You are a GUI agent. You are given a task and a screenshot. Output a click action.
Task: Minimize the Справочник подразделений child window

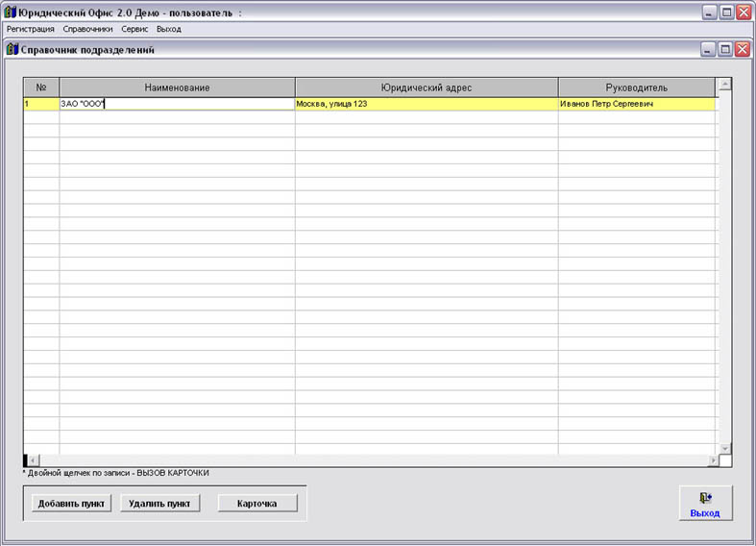[708, 49]
